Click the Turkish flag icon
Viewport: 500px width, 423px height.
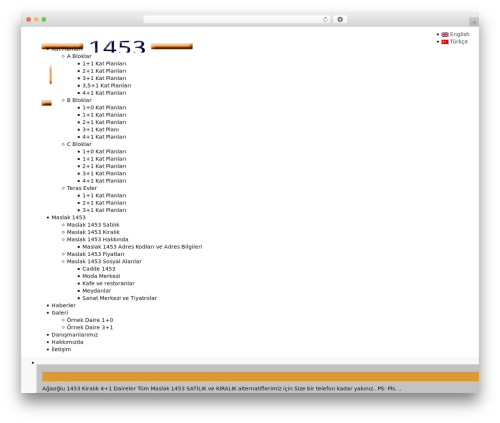pos(445,42)
